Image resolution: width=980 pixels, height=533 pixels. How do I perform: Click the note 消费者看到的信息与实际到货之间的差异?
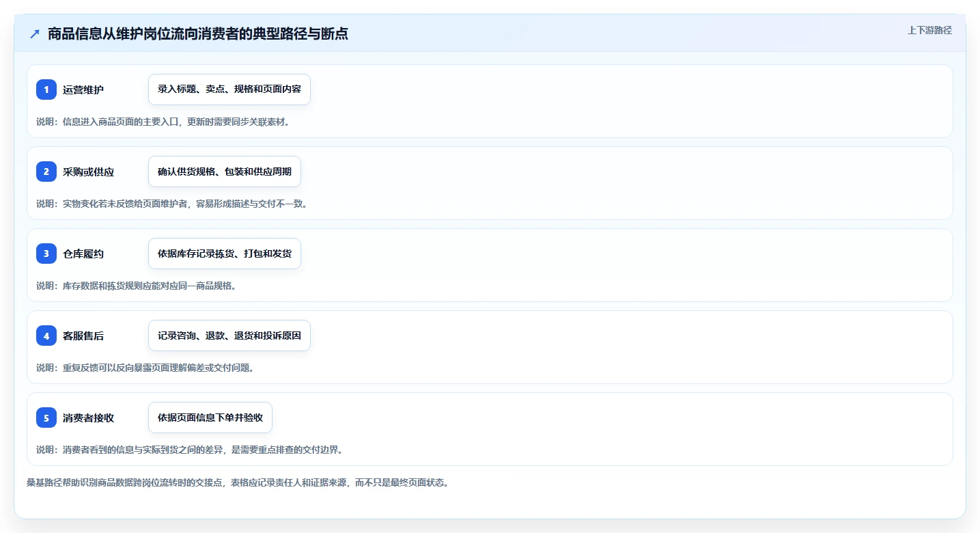tap(190, 450)
